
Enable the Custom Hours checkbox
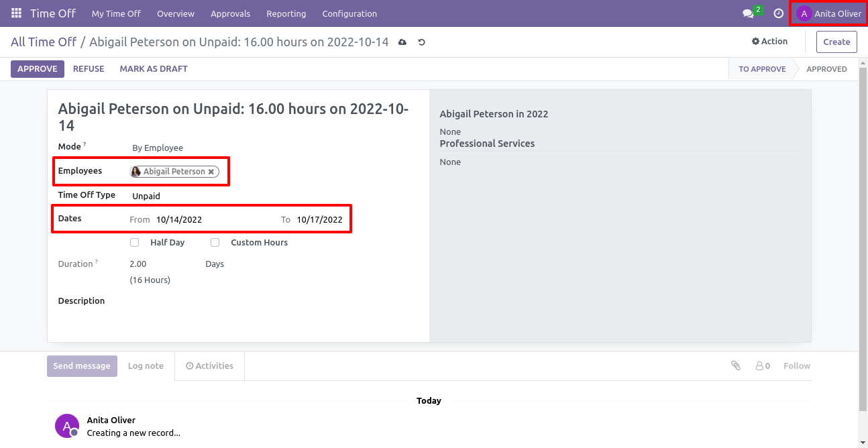(215, 242)
